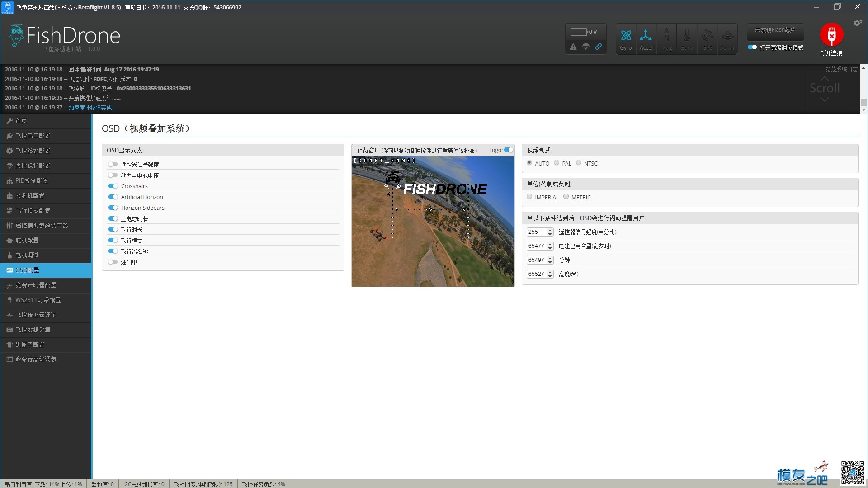868x488 pixels.
Task: Toggle 遥控器信号强度 OSD element
Action: click(x=113, y=165)
